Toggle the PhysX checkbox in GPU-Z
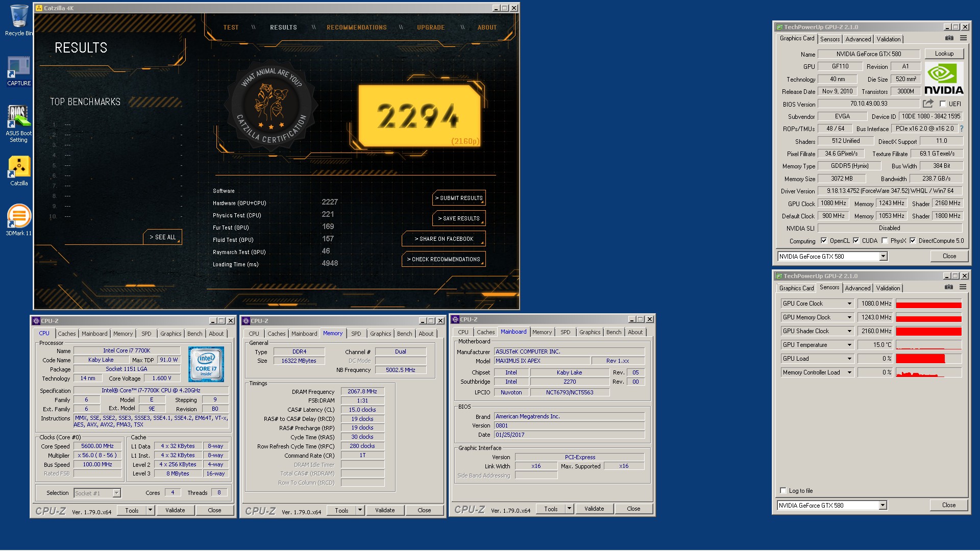 (x=885, y=241)
